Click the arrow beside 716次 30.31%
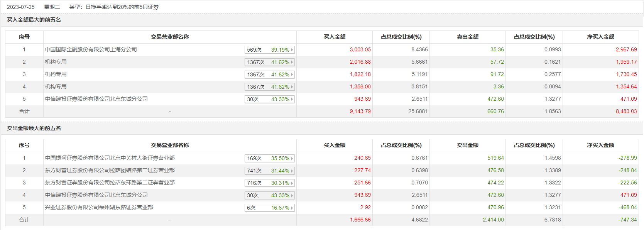 coord(292,183)
